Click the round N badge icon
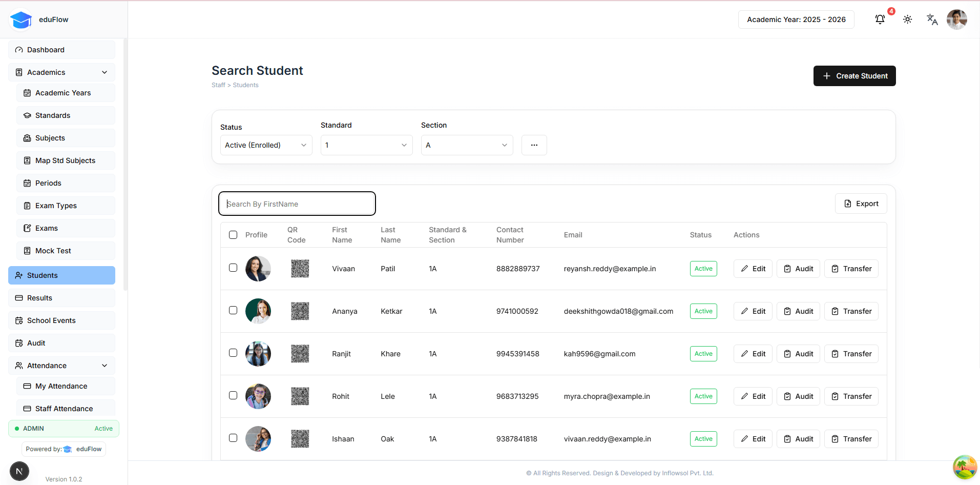 pos(19,471)
